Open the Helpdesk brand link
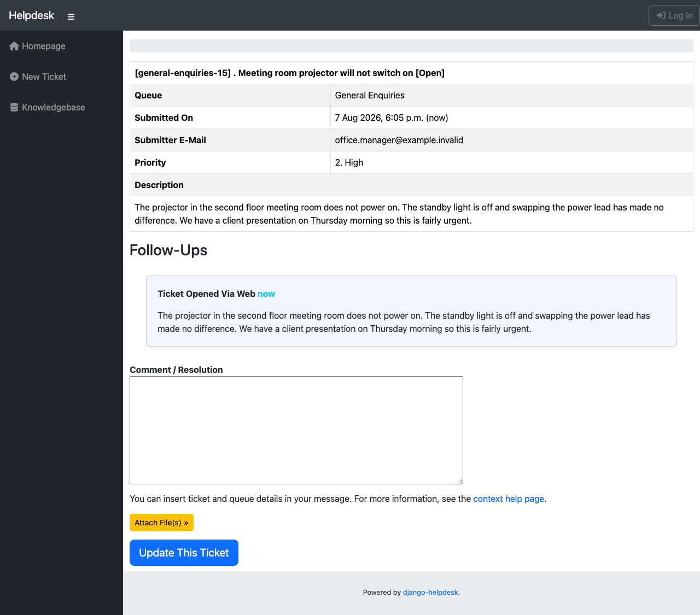This screenshot has width=700, height=615. [x=31, y=15]
